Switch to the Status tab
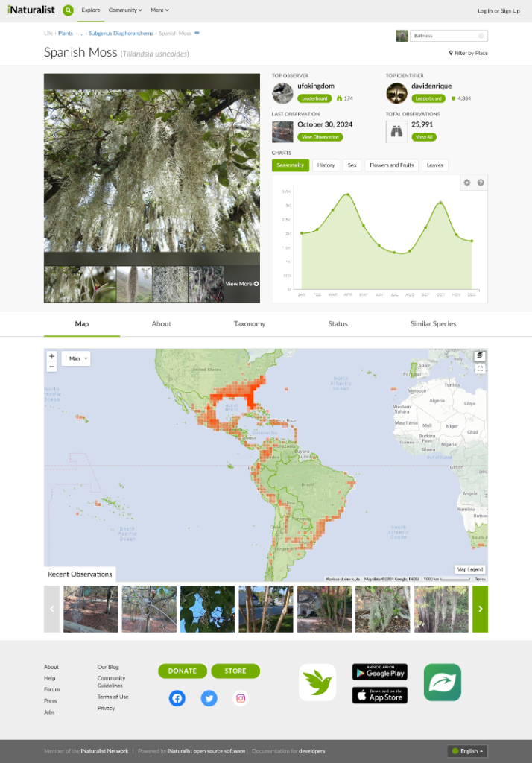Viewport: 532px width, 763px height. pos(338,323)
